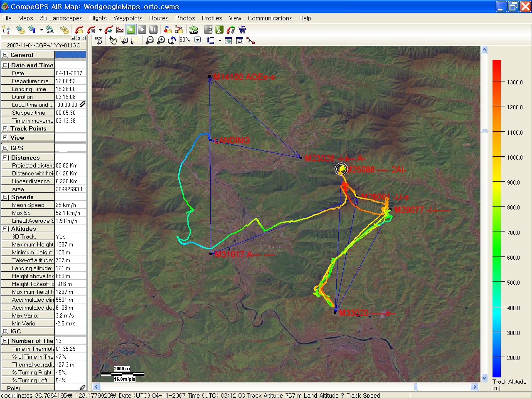Open the Communications menu

270,18
